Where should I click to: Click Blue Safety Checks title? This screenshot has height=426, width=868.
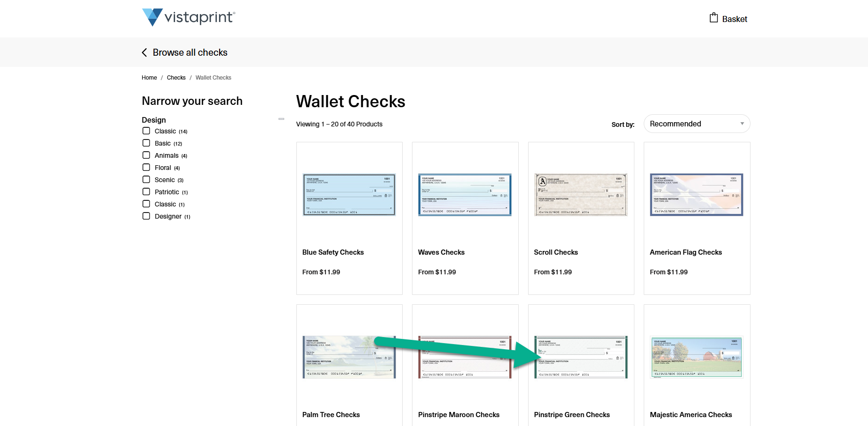tap(333, 252)
